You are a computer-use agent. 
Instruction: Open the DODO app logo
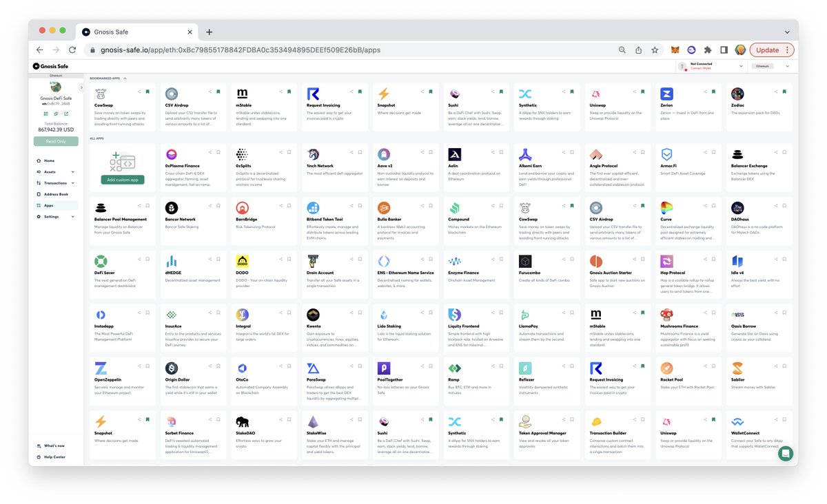[x=243, y=261]
